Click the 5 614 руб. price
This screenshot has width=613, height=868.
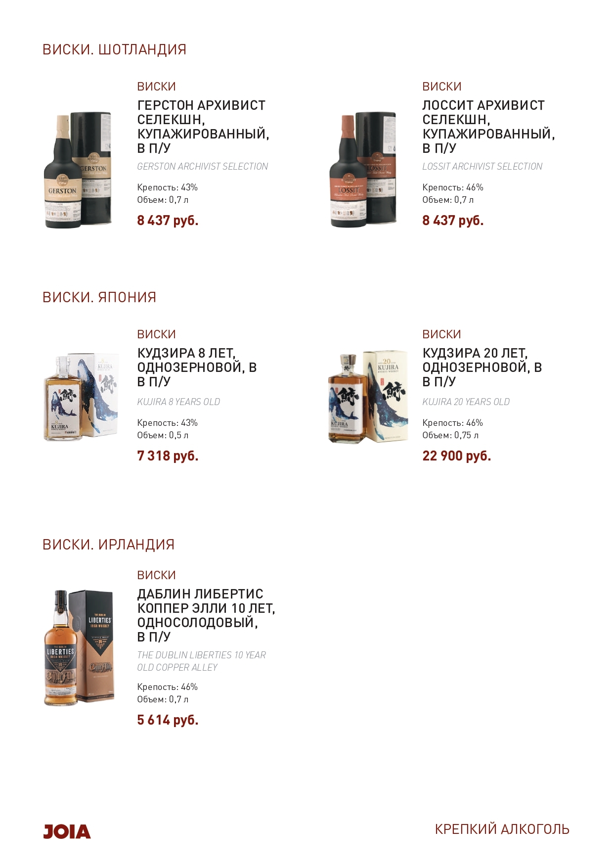(x=168, y=720)
